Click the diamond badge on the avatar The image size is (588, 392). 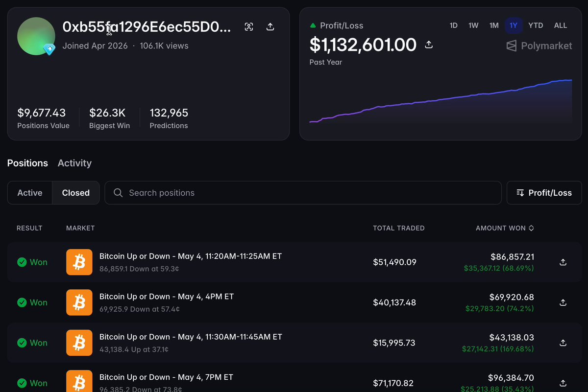(x=49, y=49)
